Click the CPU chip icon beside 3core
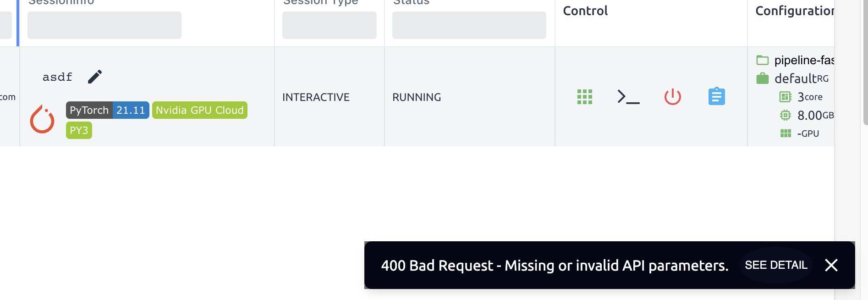Image resolution: width=868 pixels, height=300 pixels. click(786, 97)
